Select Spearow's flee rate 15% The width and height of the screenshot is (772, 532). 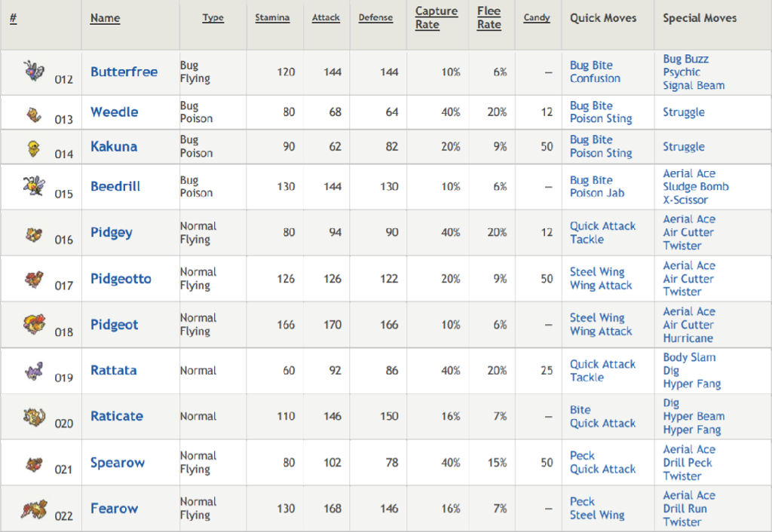497,463
